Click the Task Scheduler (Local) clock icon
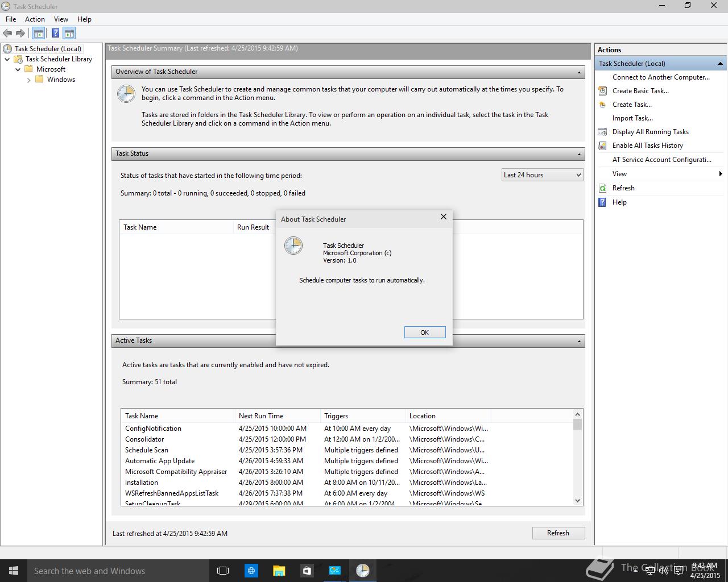 [7, 49]
